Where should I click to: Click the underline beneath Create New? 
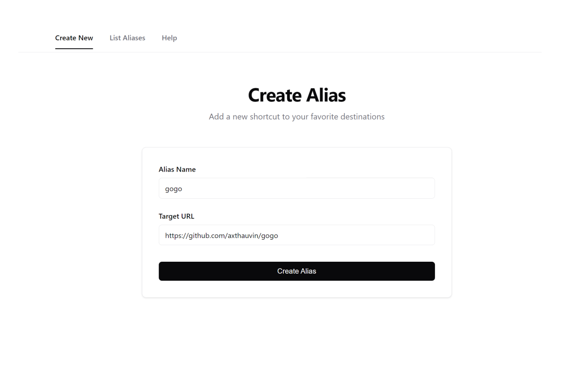pyautogui.click(x=74, y=48)
